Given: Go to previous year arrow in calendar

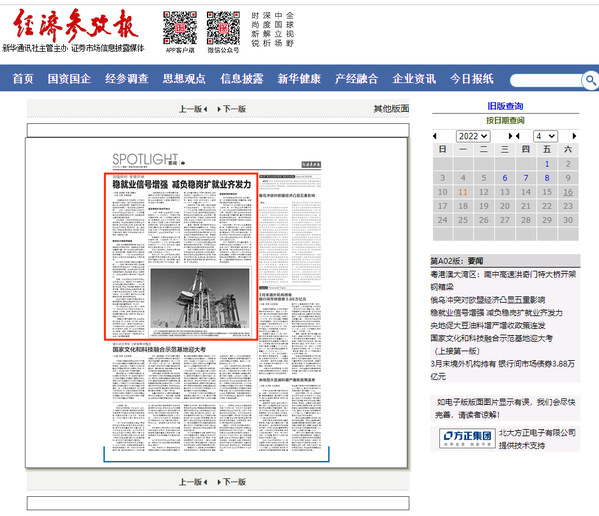Looking at the screenshot, I should click(435, 136).
